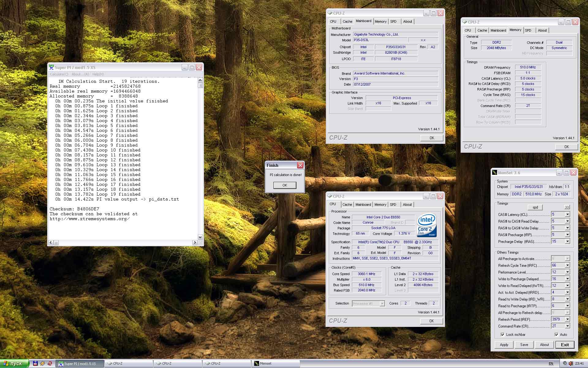Click the red quick launch icon in taskbar
This screenshot has height=368, width=588.
[50, 363]
